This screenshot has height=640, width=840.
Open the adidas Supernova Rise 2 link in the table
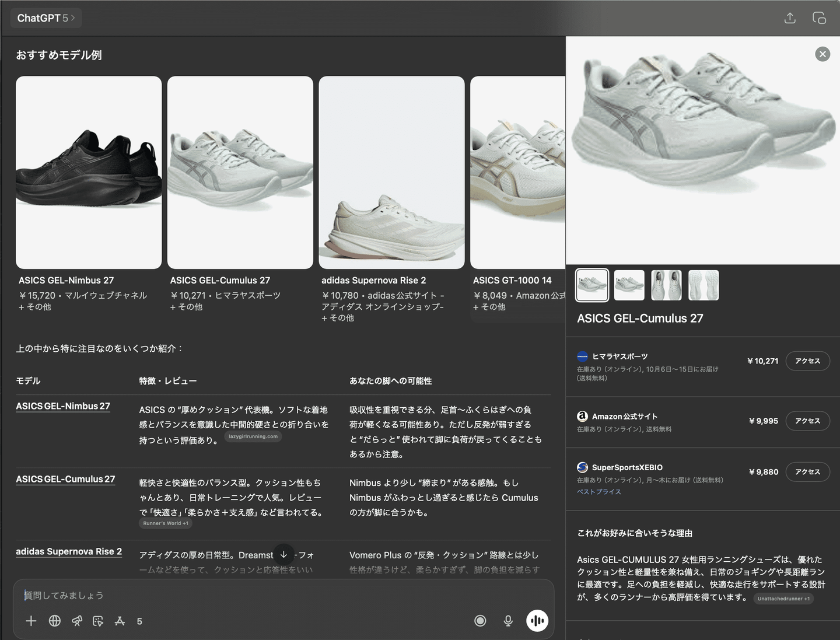click(x=69, y=551)
